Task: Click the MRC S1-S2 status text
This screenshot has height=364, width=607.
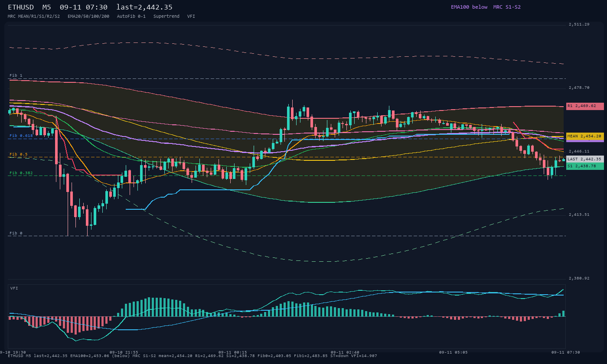Action: pos(507,7)
